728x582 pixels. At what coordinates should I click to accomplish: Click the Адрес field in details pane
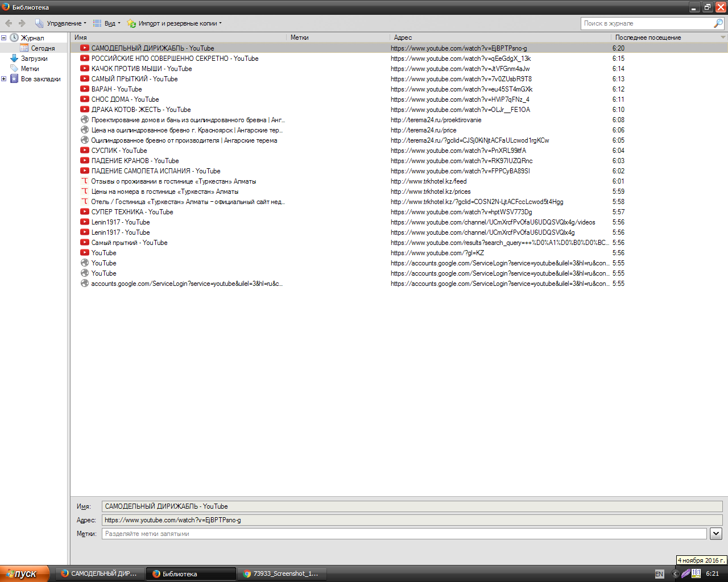pyautogui.click(x=412, y=520)
